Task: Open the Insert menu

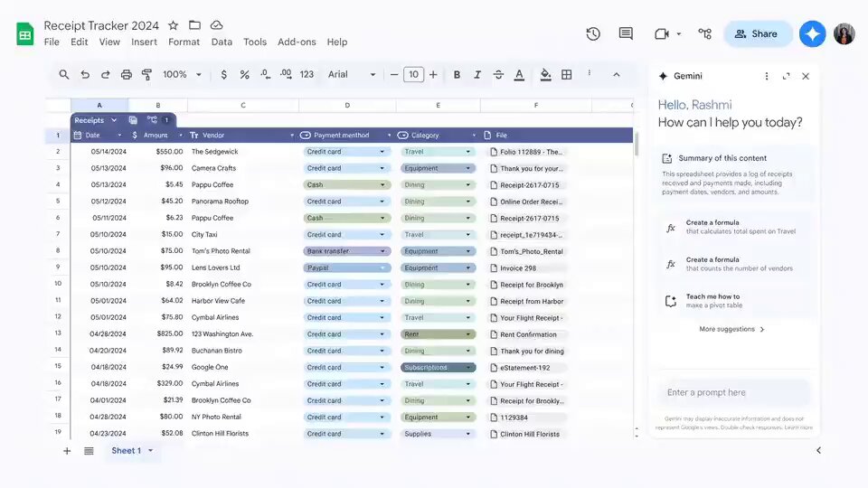Action: (144, 42)
